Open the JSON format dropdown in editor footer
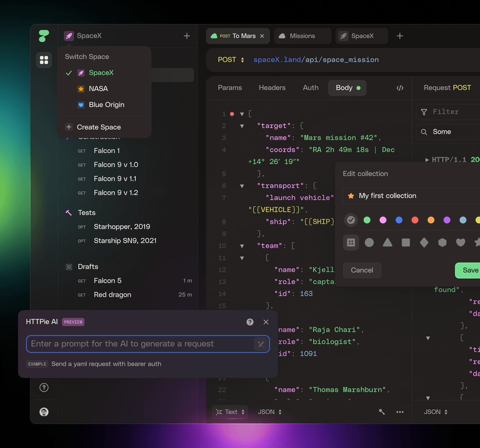480x448 pixels. point(270,412)
